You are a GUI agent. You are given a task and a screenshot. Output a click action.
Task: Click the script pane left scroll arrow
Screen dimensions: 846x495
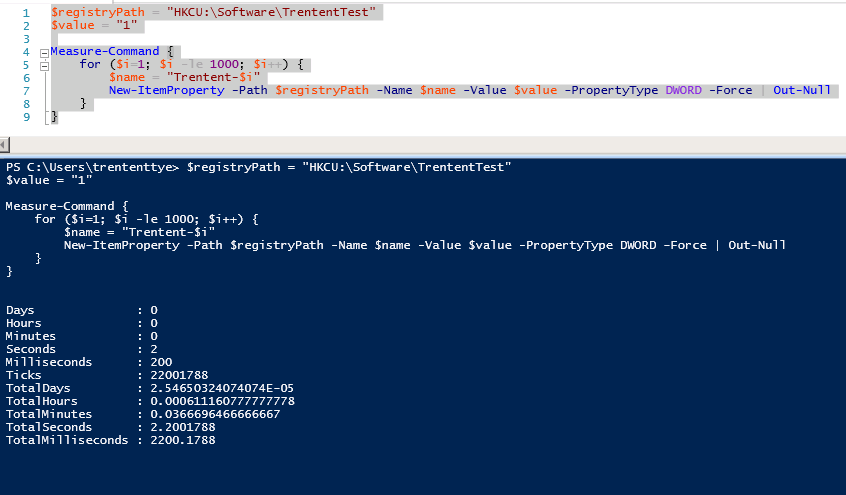pos(5,144)
